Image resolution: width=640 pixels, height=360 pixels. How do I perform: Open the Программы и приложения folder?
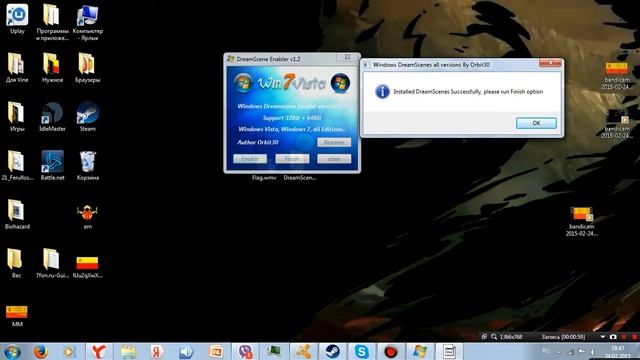tap(52, 22)
